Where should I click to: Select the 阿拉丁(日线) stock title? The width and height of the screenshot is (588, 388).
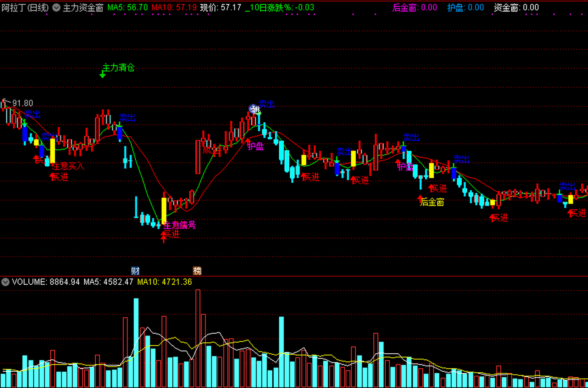click(25, 8)
